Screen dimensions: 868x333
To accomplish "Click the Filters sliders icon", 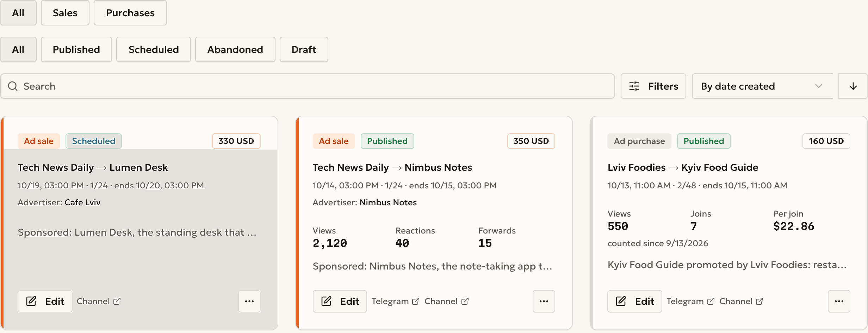I will (634, 86).
